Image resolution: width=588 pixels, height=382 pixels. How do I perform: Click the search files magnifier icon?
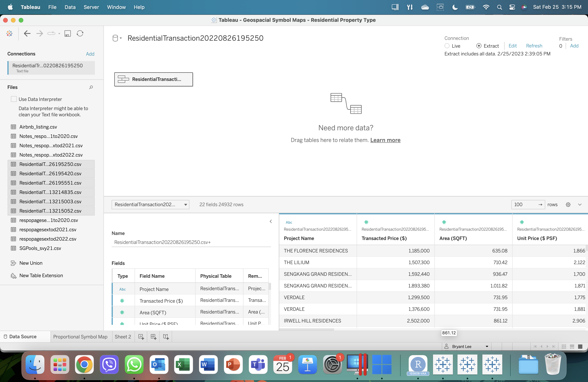[91, 87]
